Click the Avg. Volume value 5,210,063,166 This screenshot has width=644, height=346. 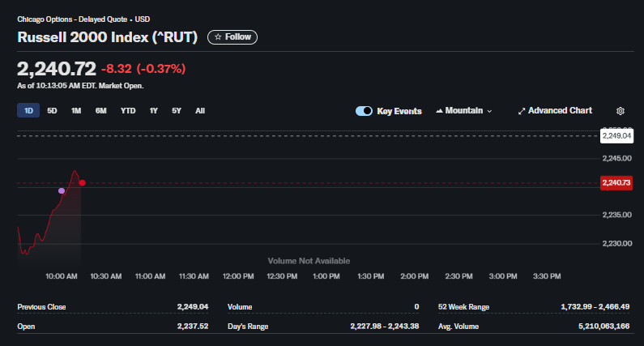(x=603, y=327)
